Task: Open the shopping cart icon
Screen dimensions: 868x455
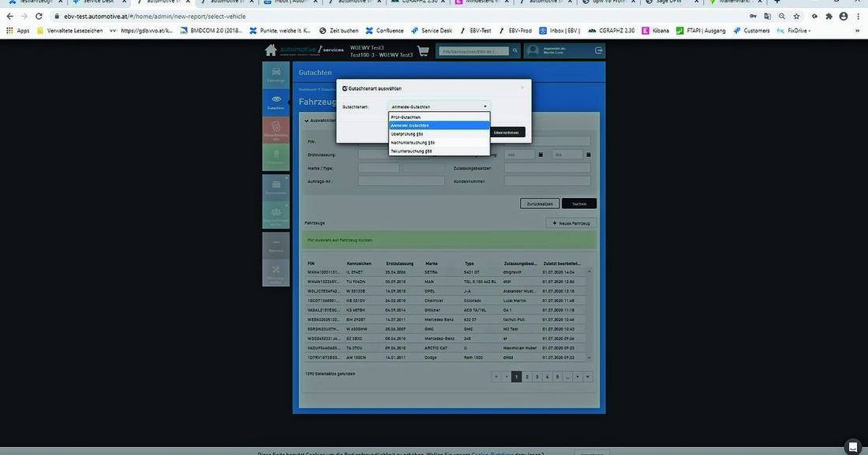Action: pyautogui.click(x=423, y=51)
